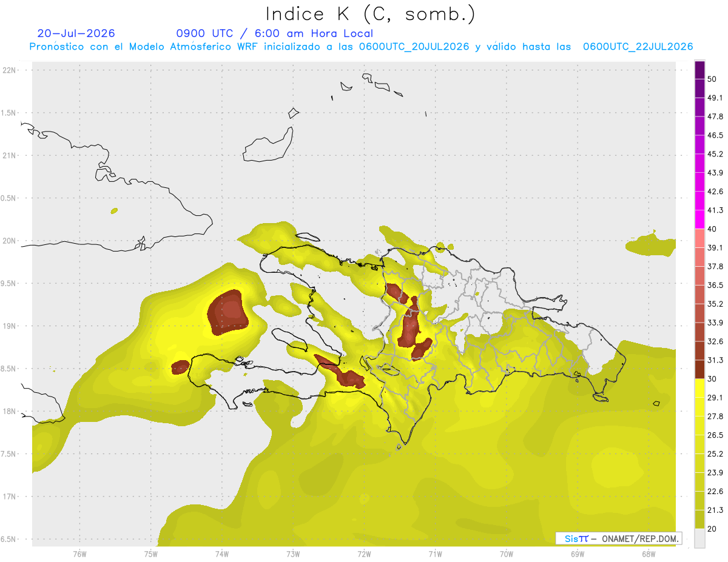Pick the colorbar segment between 25.2 and 26.5
Image resolution: width=728 pixels, height=562 pixels.
699,444
